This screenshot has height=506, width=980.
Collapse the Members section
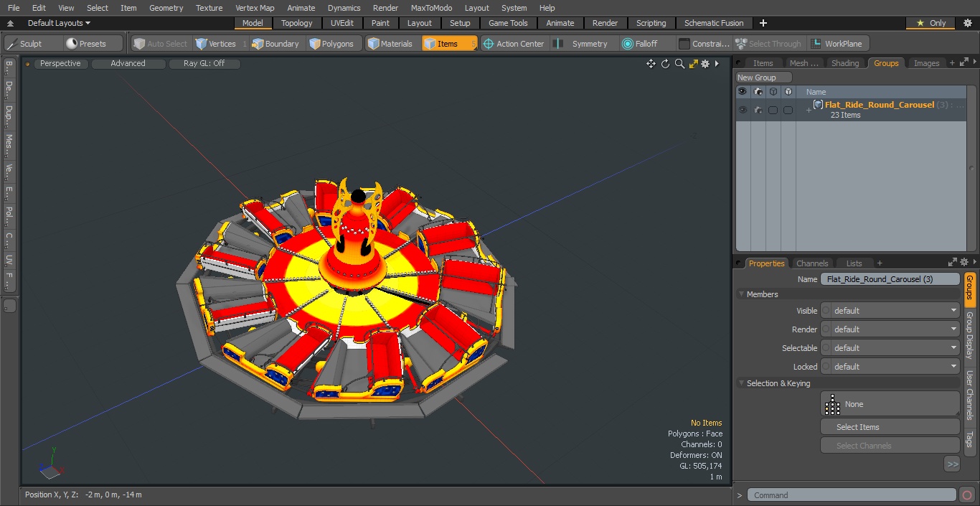click(x=741, y=294)
